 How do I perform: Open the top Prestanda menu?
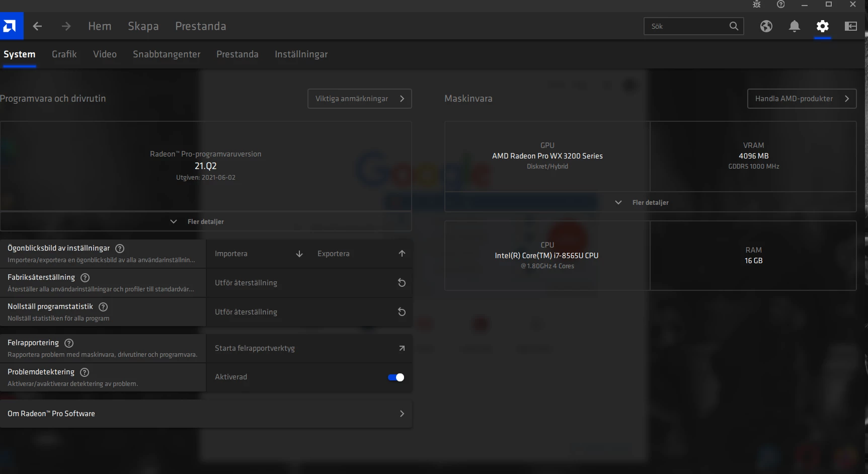pyautogui.click(x=200, y=26)
